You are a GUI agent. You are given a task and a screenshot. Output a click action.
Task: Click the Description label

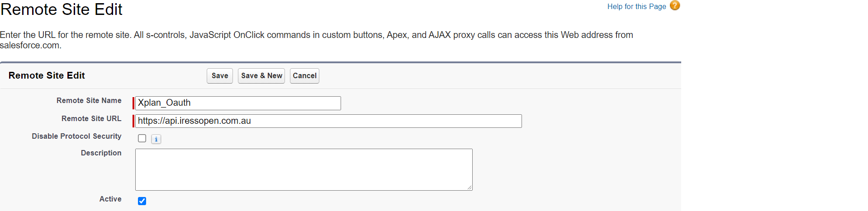101,153
